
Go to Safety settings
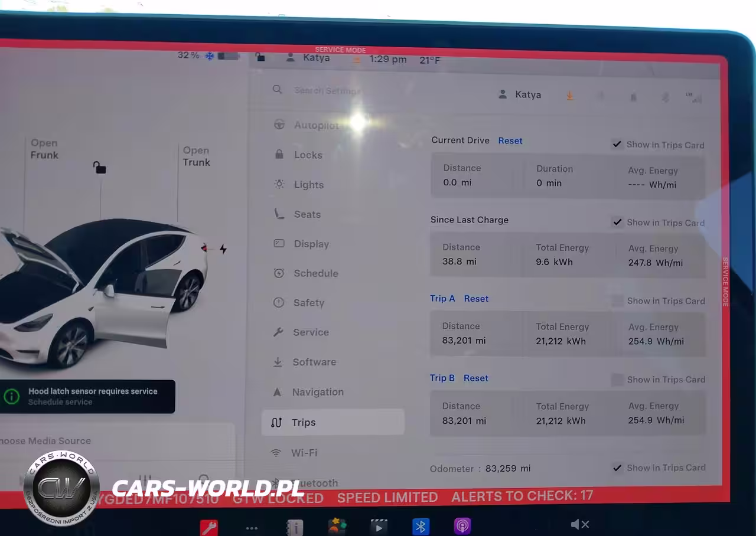click(308, 303)
